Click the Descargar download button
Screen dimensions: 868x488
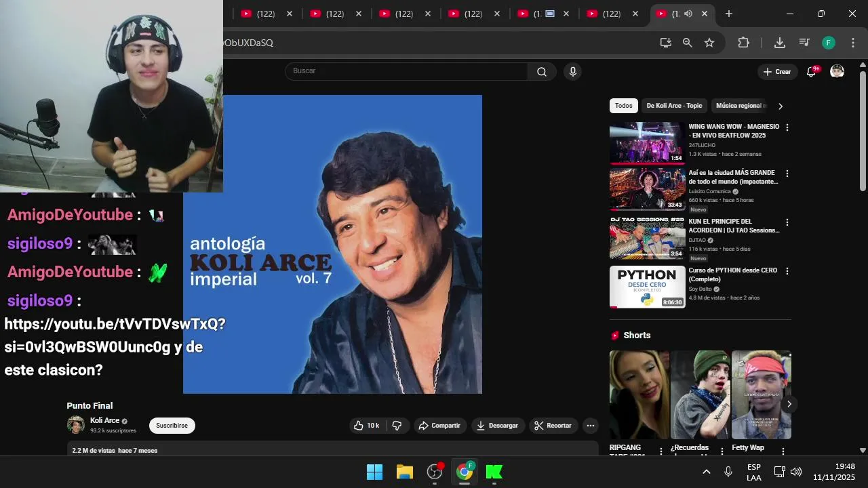tap(497, 426)
